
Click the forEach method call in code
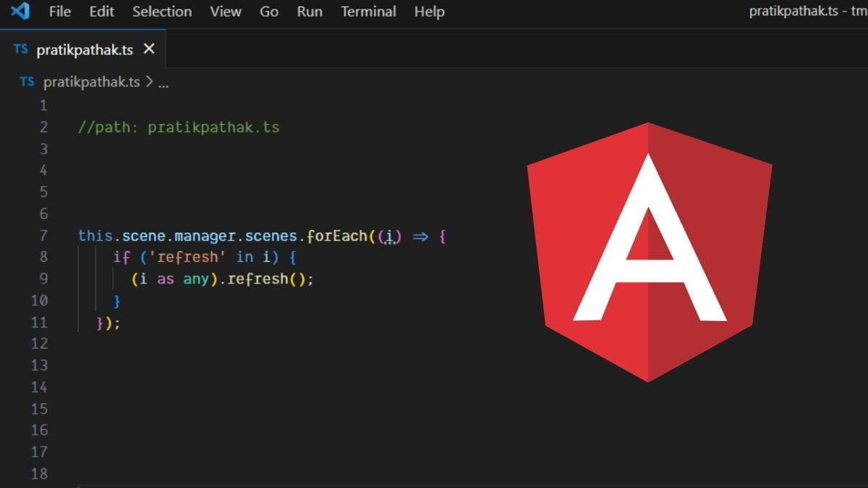pyautogui.click(x=337, y=236)
